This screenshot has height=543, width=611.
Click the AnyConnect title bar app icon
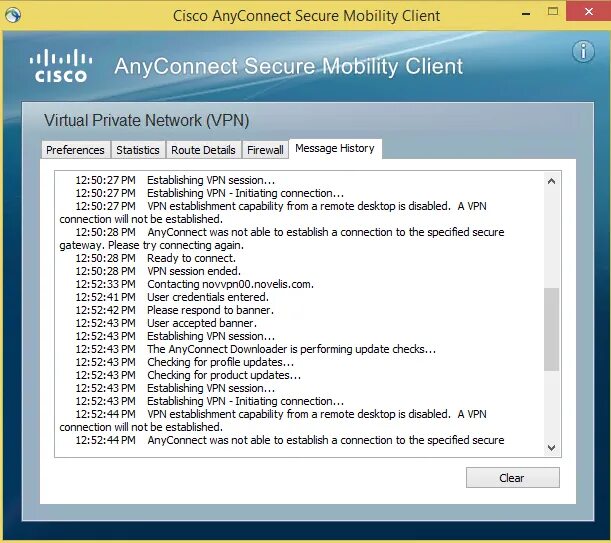coord(13,15)
